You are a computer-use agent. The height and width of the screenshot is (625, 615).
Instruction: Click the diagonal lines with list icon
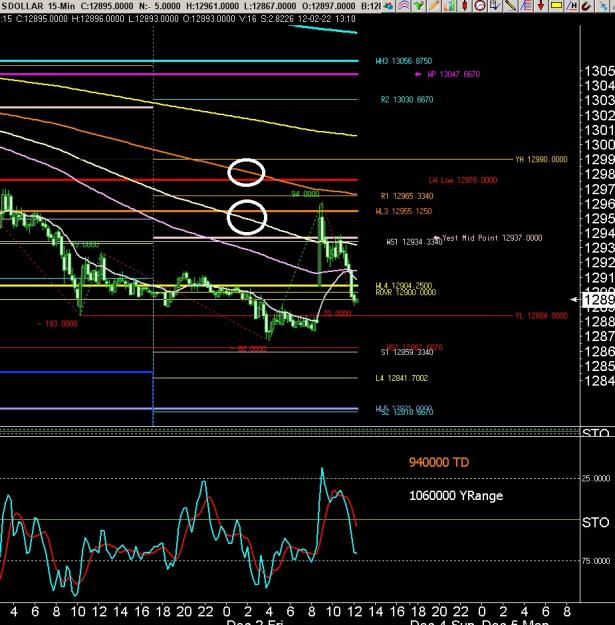[526, 6]
